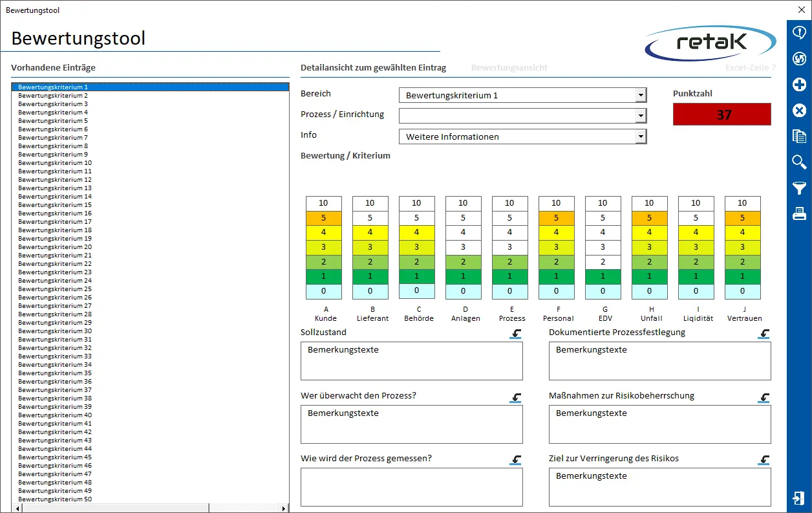Screen dimensions: 812x513
Task: Delete the entry using the X circle icon
Action: [x=800, y=111]
